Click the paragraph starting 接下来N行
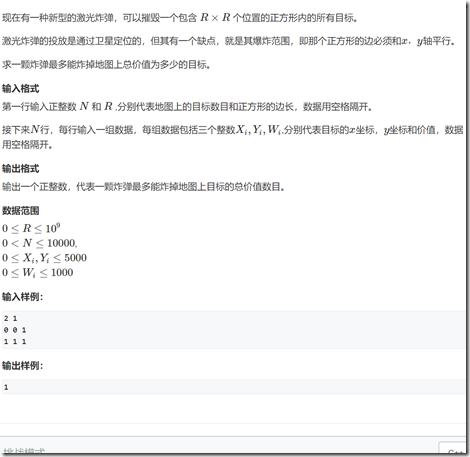 [233, 137]
